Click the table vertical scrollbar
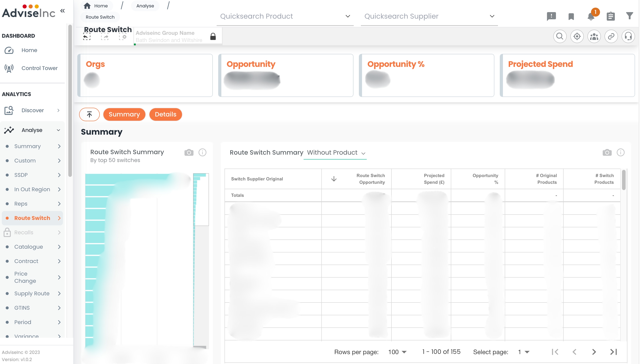This screenshot has width=640, height=364. (623, 180)
